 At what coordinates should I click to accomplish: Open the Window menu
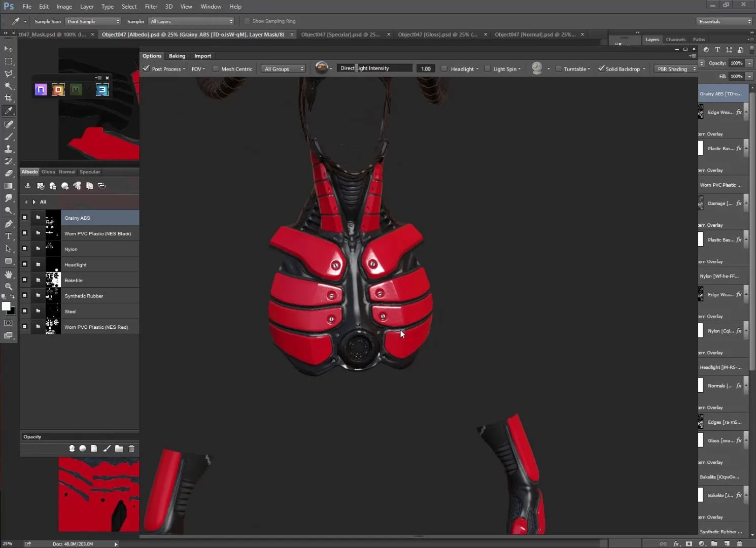(211, 7)
